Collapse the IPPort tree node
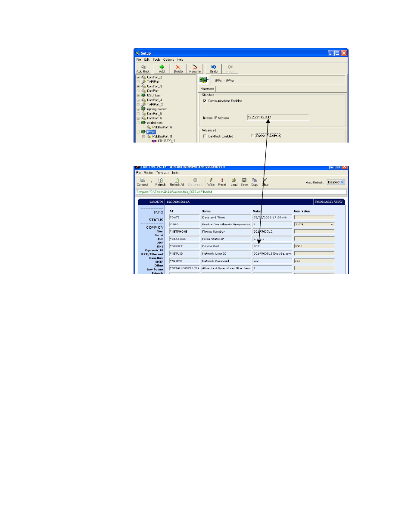 tap(138, 132)
